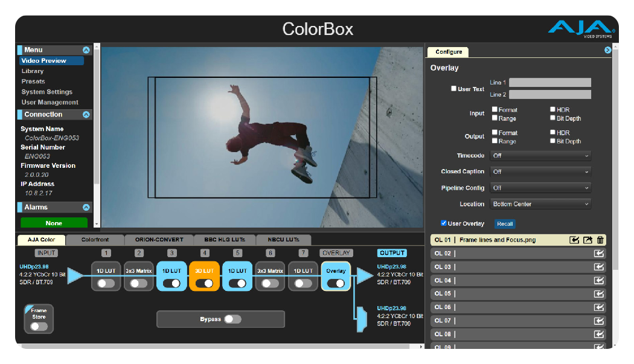634x364 pixels.
Task: Collapse the Alarms section chevron
Action: click(x=86, y=207)
